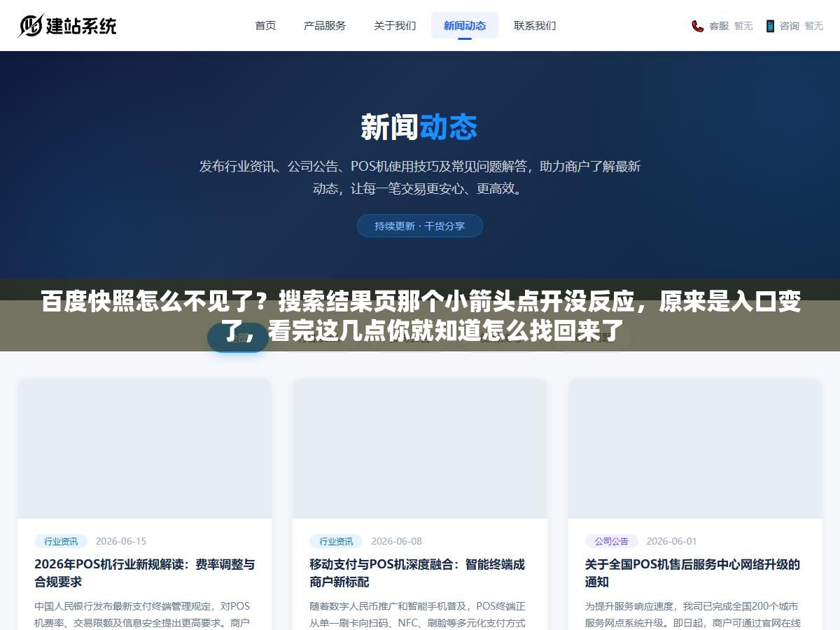Click the mobile 咨询 icon
Viewport: 840px width, 630px height.
tap(770, 26)
